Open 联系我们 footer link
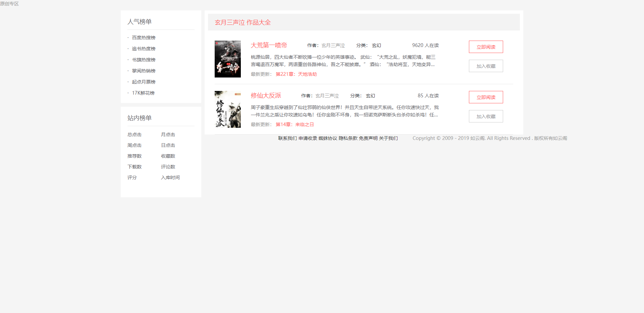644x313 pixels. [x=287, y=138]
